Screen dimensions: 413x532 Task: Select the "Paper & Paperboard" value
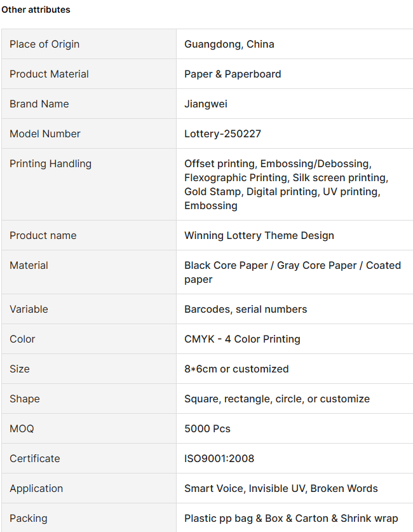click(233, 74)
